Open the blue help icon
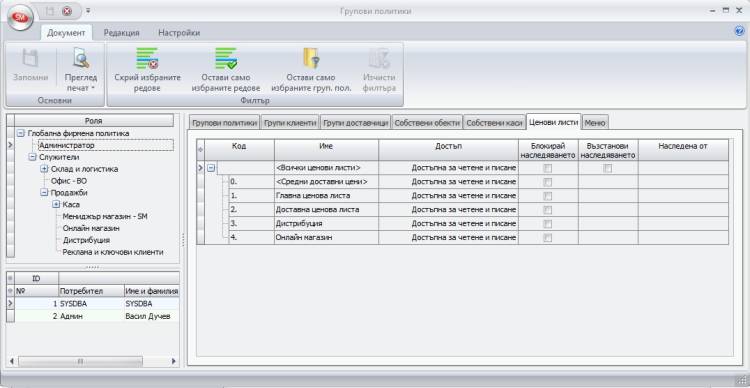 click(739, 32)
